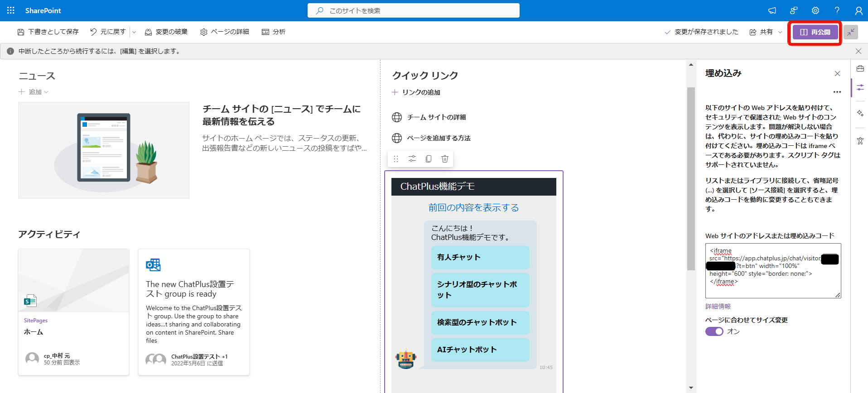Select 検索型のチャットボット option
The image size is (868, 393).
click(480, 323)
